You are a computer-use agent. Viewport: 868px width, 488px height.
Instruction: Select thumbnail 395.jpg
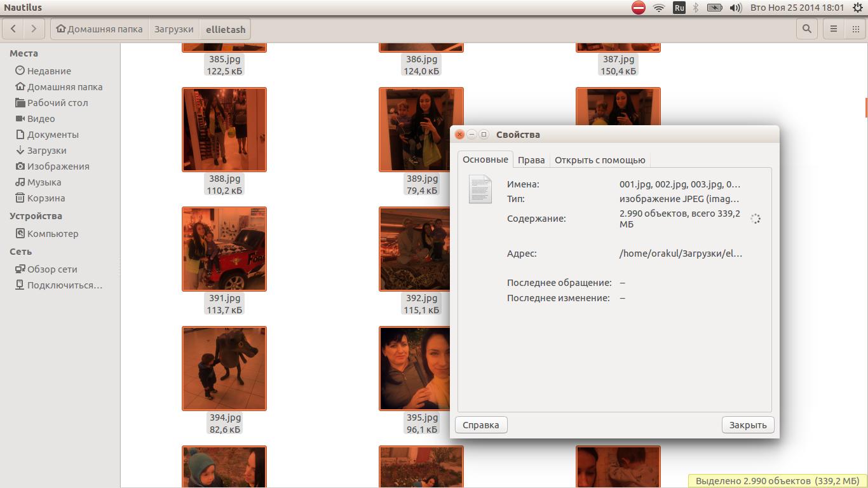coord(414,369)
